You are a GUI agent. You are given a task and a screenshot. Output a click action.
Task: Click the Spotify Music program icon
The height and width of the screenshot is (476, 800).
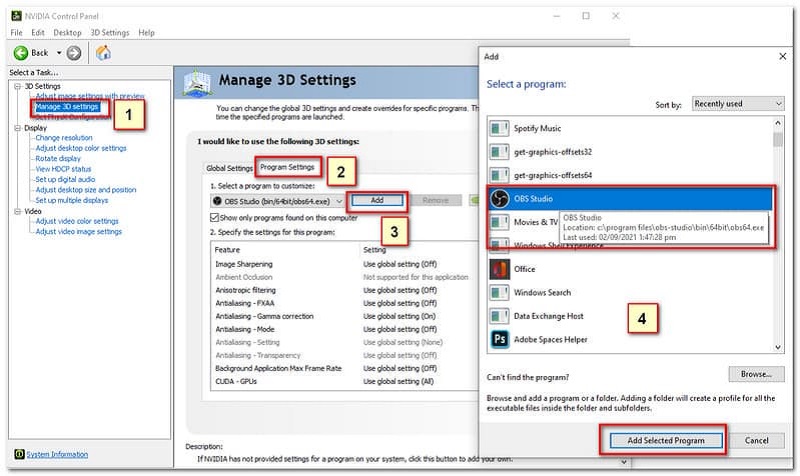pos(499,128)
